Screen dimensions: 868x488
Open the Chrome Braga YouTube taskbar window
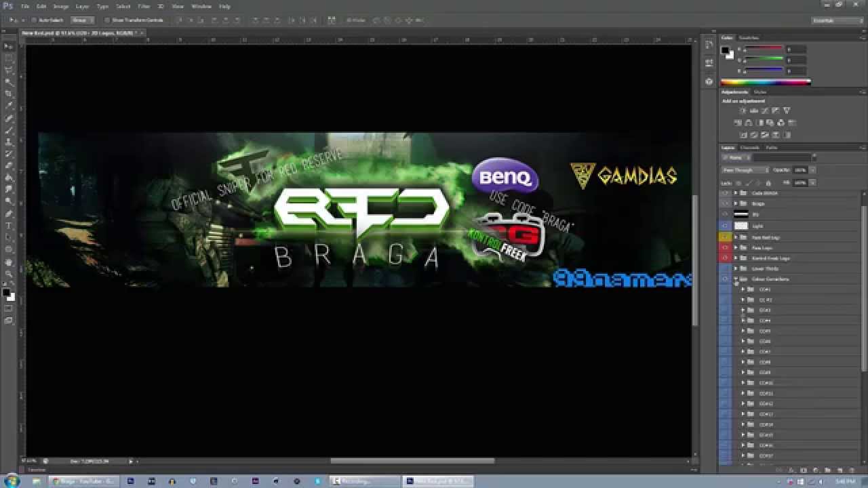85,481
